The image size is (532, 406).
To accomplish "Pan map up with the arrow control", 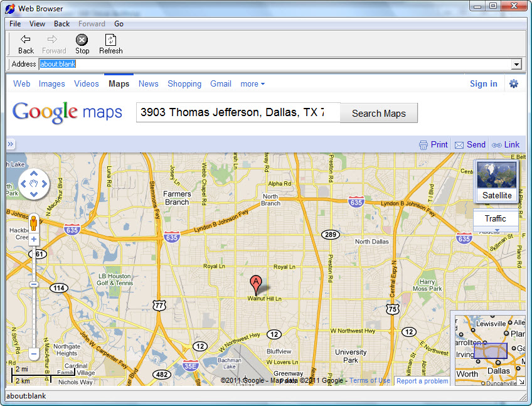I will tap(34, 173).
